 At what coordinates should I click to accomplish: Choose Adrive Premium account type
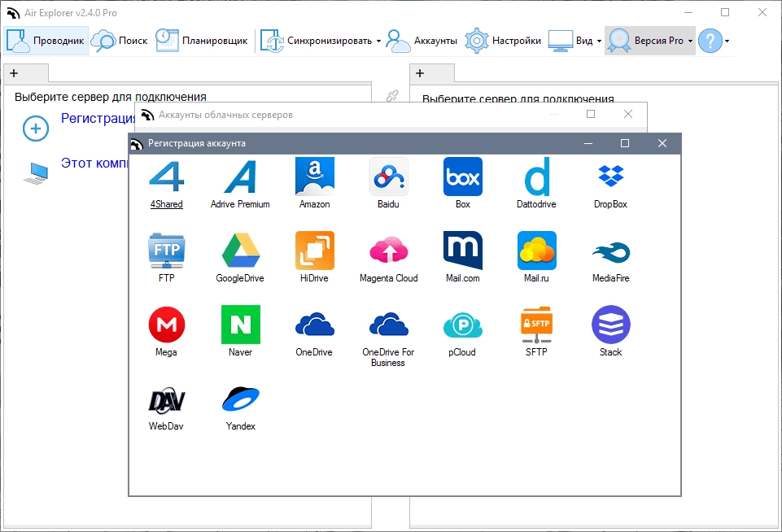pos(240,177)
